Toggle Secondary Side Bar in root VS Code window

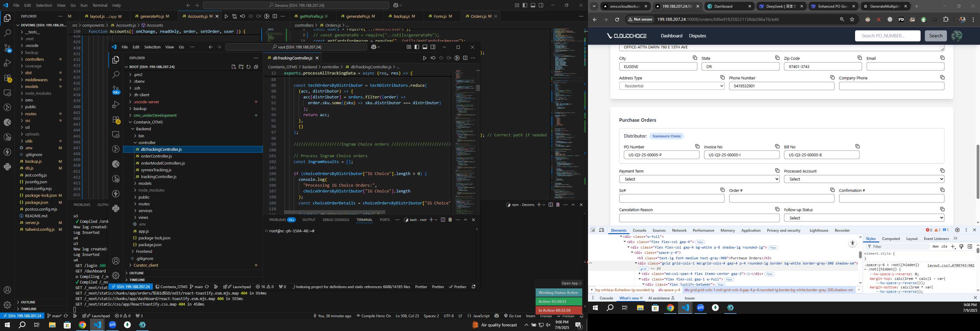tap(433, 47)
